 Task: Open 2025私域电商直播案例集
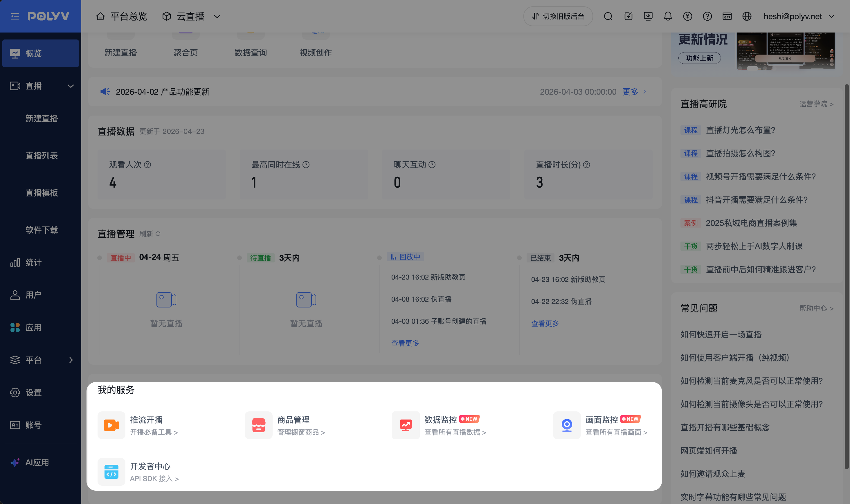click(751, 223)
